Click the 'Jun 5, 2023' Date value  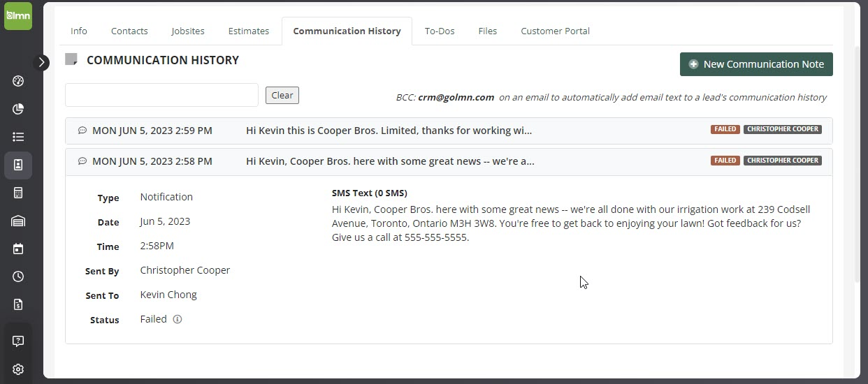(x=165, y=221)
